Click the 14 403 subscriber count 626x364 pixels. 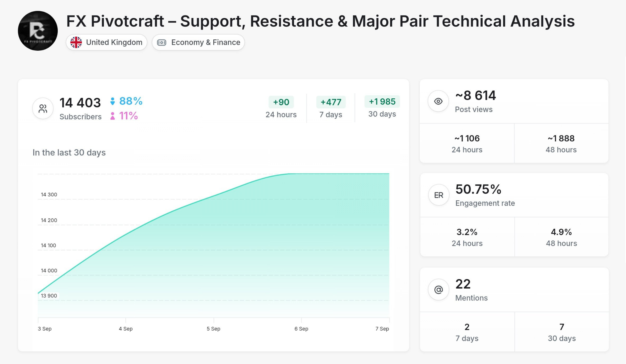80,103
